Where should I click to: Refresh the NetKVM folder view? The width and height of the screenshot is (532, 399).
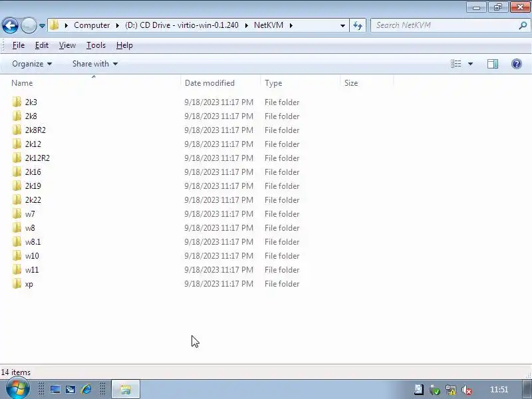click(358, 25)
